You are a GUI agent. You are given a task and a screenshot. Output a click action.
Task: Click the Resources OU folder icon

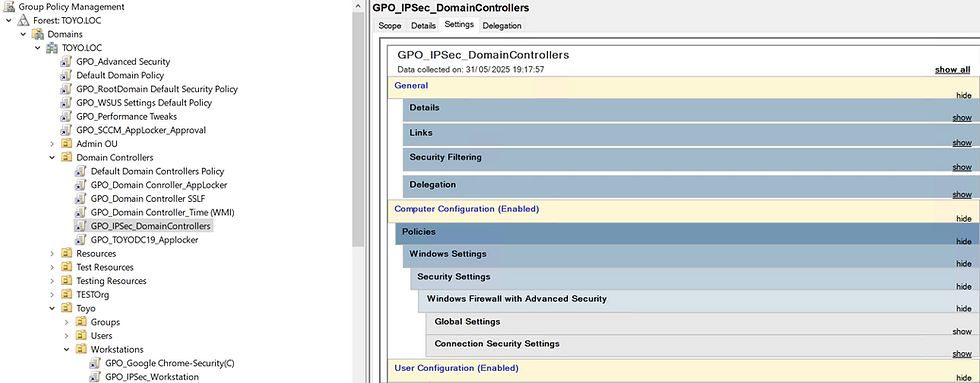pos(66,254)
